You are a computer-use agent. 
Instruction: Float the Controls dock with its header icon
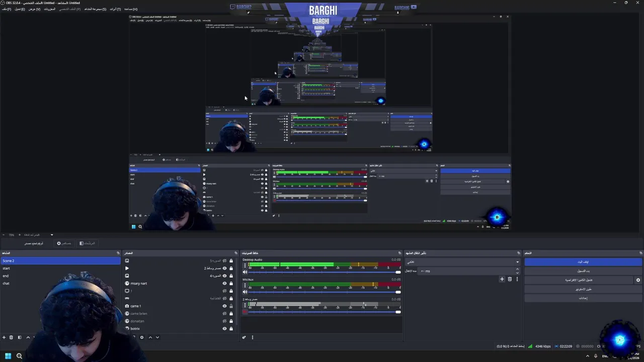pyautogui.click(x=640, y=253)
